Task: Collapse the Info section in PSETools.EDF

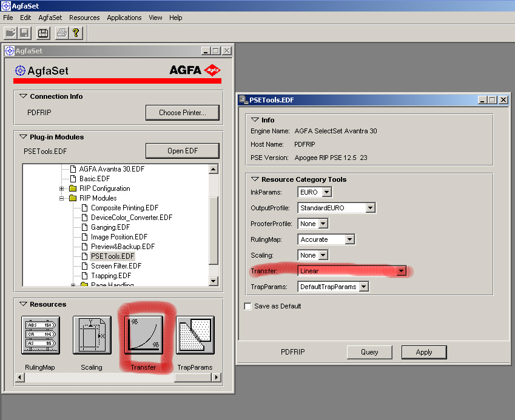Action: click(255, 120)
